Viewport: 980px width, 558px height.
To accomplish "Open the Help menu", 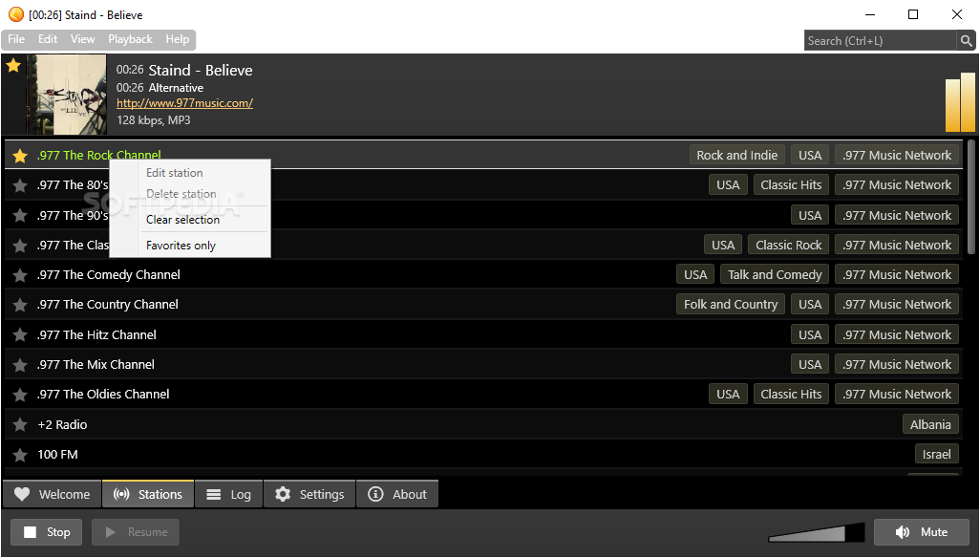I will pyautogui.click(x=178, y=39).
